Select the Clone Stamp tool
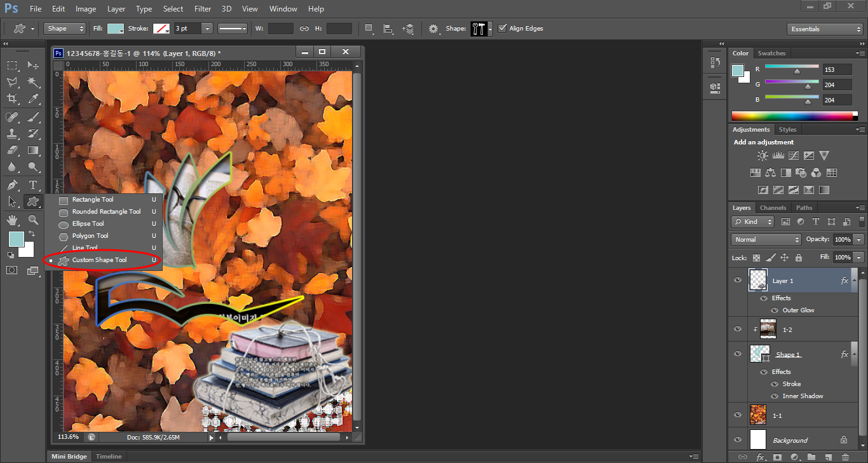The image size is (868, 463). [12, 134]
